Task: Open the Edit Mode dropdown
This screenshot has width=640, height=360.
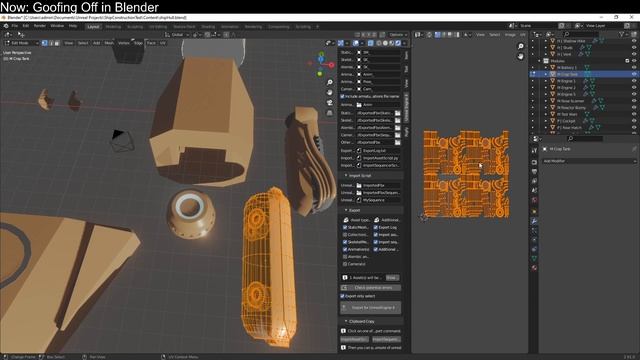Action: click(x=22, y=43)
